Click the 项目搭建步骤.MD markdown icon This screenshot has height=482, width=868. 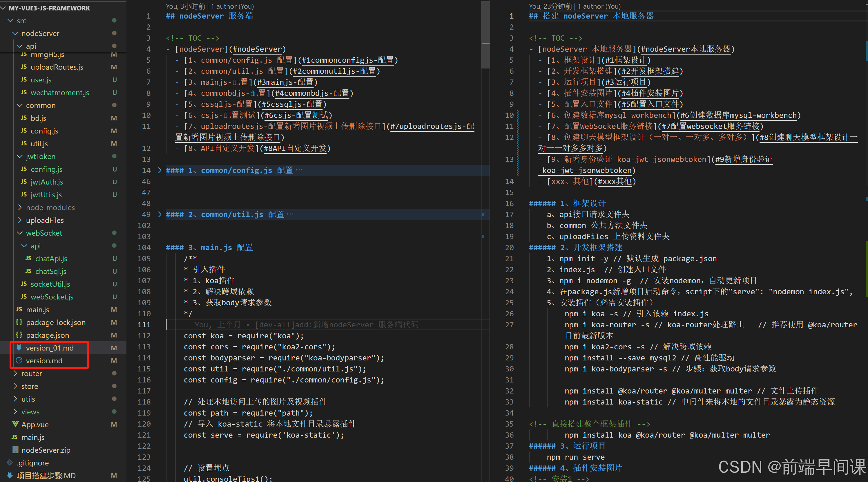[x=10, y=475]
